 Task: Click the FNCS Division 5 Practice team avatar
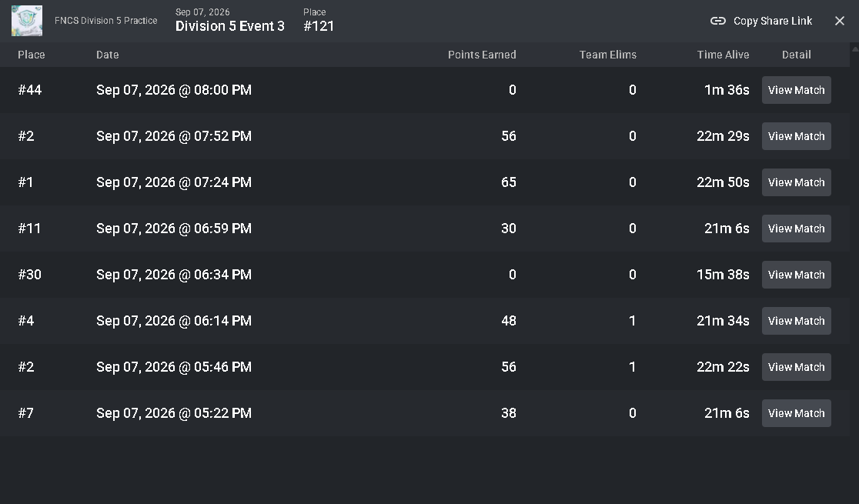[27, 21]
